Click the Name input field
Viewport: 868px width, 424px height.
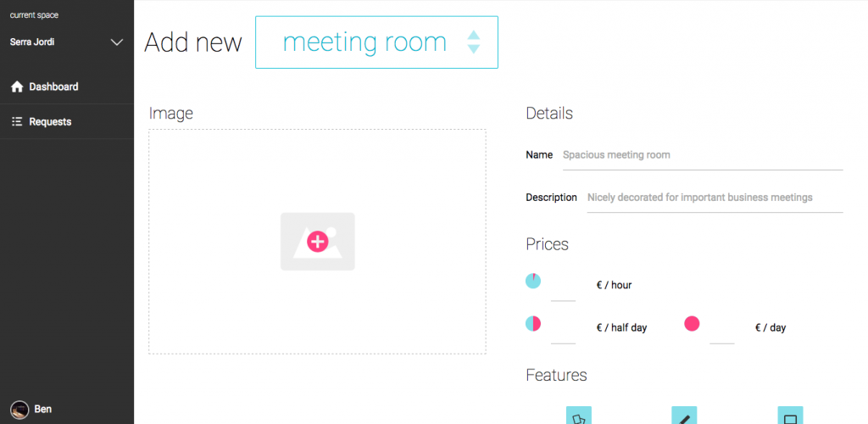click(x=703, y=155)
